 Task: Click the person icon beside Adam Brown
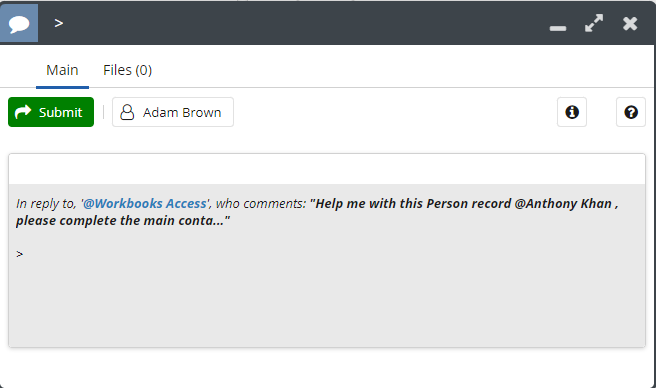[x=127, y=112]
